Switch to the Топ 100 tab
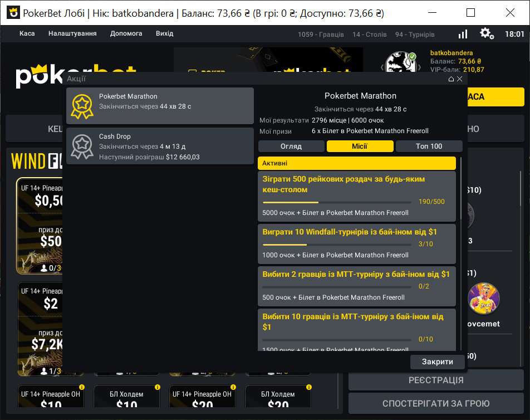Viewport: 530px width, 420px height. coord(429,146)
